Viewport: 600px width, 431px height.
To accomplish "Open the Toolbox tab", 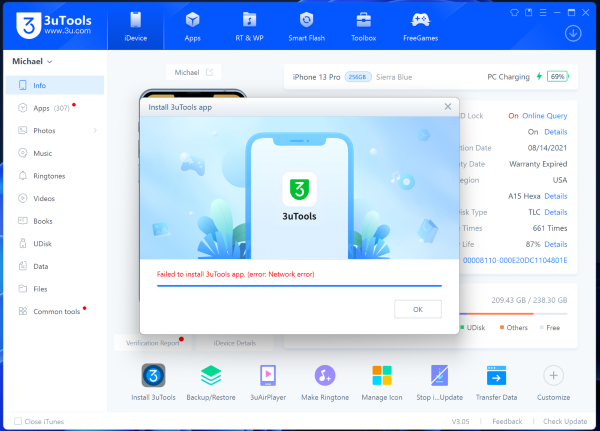I will click(x=364, y=27).
